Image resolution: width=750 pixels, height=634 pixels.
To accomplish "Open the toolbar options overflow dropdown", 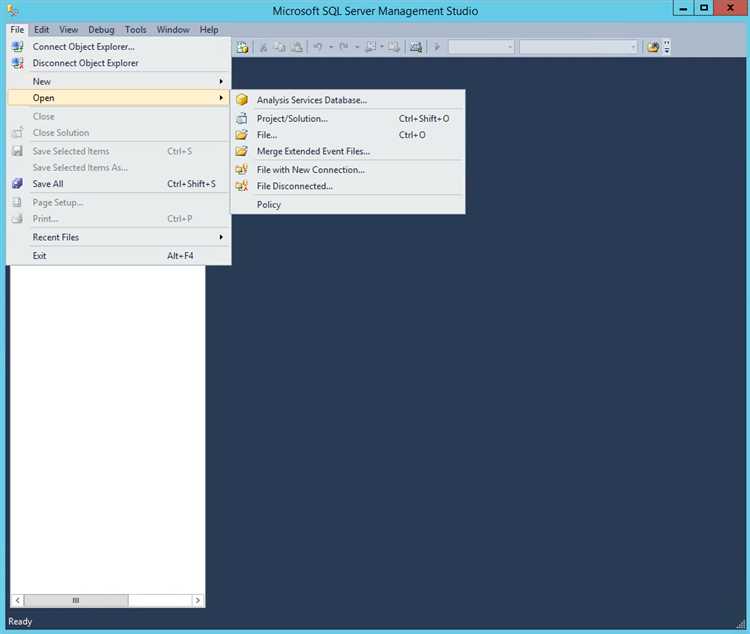I will click(x=667, y=47).
